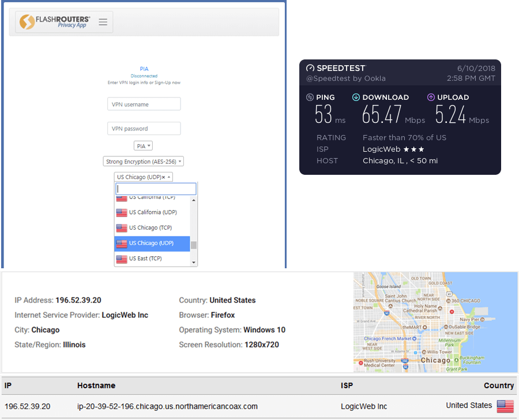Click the Faster than 70% of US rating
The image size is (519, 420).
pos(404,137)
